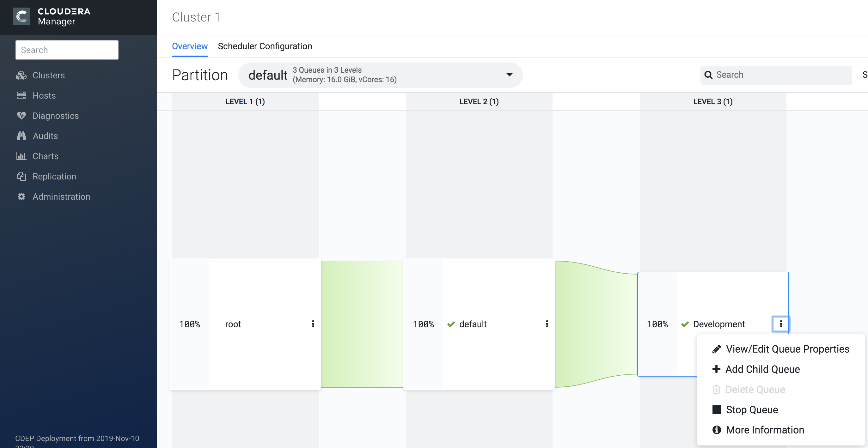
Task: Click the Cloudera Manager logo icon
Action: 21,16
